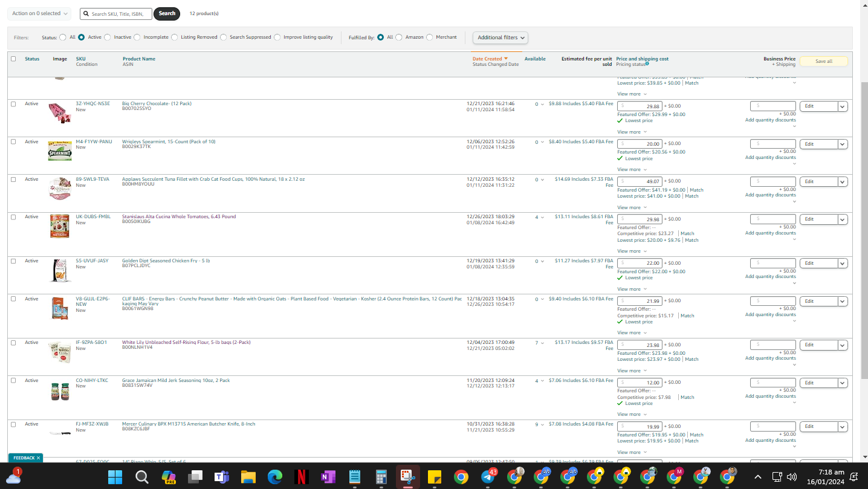Sort by Available column header
Screen dimensions: 868x489
click(535, 59)
